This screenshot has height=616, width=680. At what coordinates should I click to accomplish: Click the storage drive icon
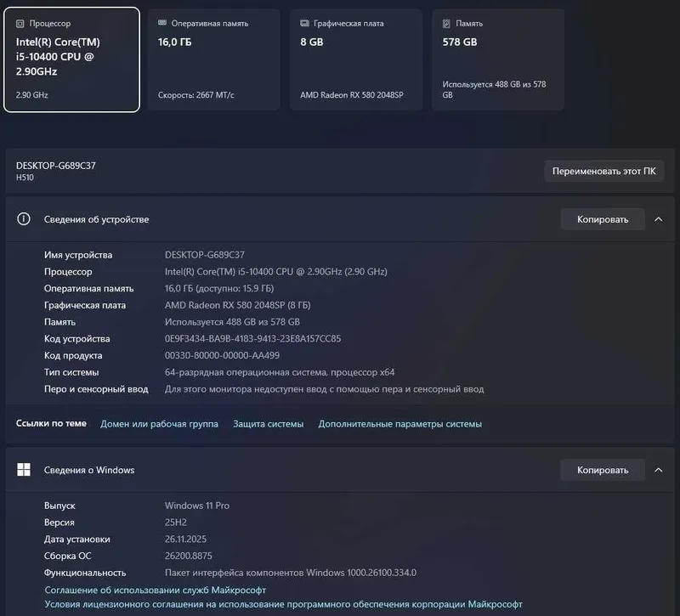click(x=446, y=24)
